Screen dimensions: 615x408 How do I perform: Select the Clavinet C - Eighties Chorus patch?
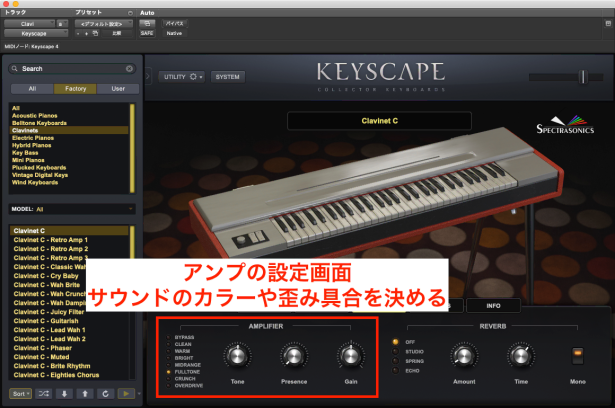point(56,375)
